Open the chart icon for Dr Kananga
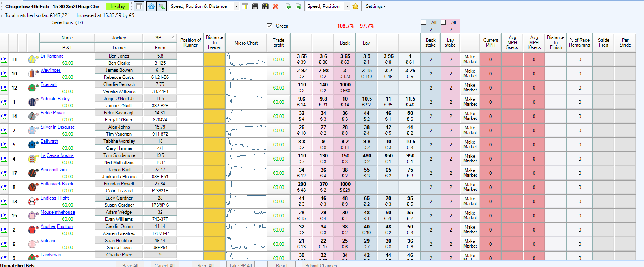The height and width of the screenshot is (267, 644). tap(4, 60)
